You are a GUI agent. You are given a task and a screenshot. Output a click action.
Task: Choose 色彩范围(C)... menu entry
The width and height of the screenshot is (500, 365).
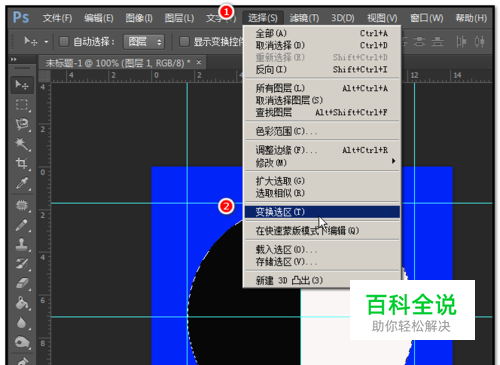tap(322, 131)
